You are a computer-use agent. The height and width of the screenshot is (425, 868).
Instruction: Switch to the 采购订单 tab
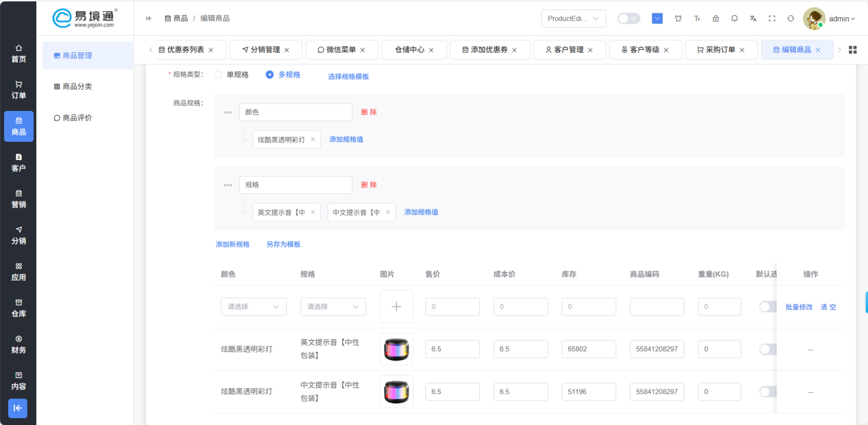click(x=721, y=50)
